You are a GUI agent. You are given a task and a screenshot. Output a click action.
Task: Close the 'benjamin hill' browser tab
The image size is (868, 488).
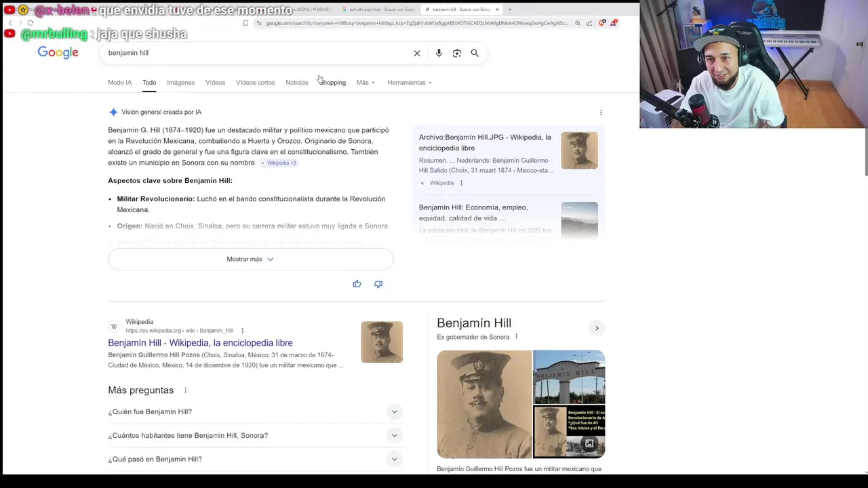(497, 9)
